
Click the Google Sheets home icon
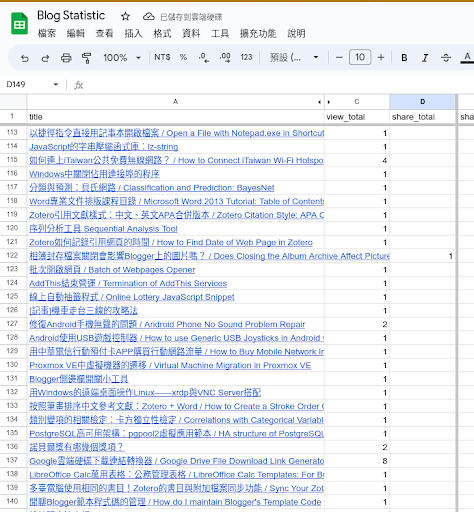coord(19,24)
